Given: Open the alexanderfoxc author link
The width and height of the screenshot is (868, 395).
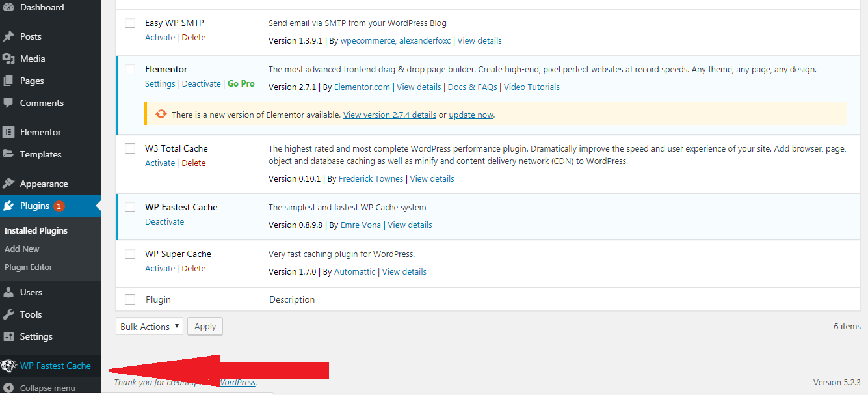Looking at the screenshot, I should click(x=425, y=40).
